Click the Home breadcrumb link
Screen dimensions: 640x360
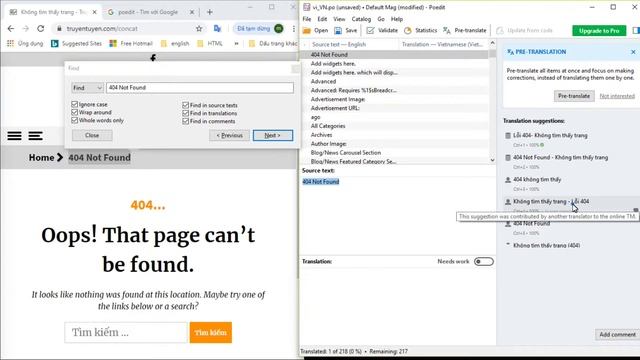[x=41, y=158]
